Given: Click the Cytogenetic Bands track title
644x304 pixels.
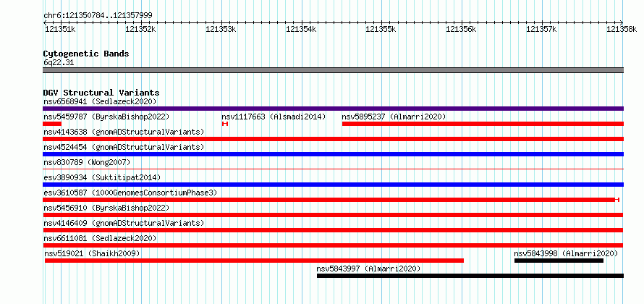Looking at the screenshot, I should (x=86, y=54).
